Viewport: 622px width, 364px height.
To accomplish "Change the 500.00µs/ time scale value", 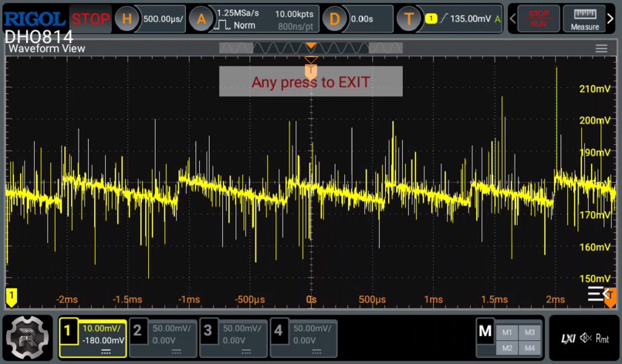I will [x=163, y=19].
